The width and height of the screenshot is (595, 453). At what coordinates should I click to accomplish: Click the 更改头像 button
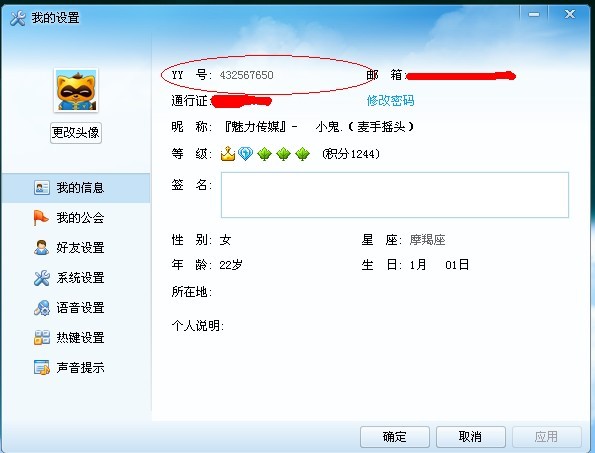pos(76,133)
